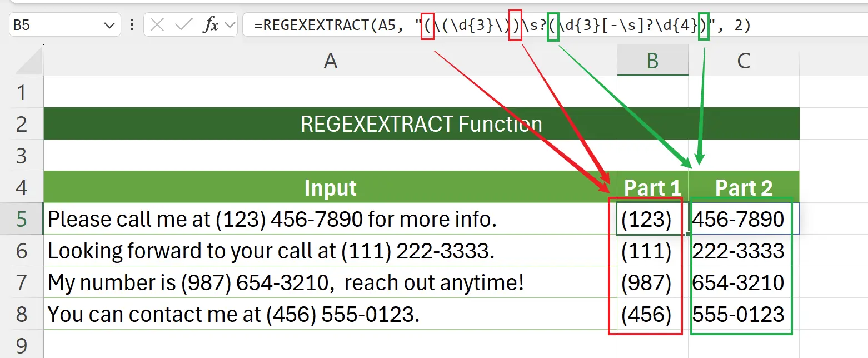Expand the Name Box dropdown arrow
Image resolution: width=868 pixels, height=358 pixels.
pos(108,26)
